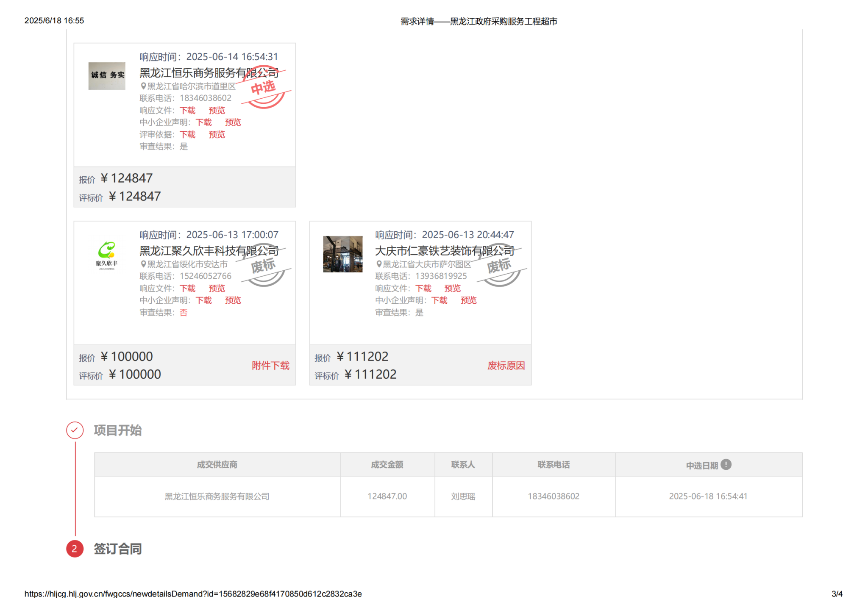
Task: Open the 诚信务实 company logo thumbnail
Action: pos(107,76)
